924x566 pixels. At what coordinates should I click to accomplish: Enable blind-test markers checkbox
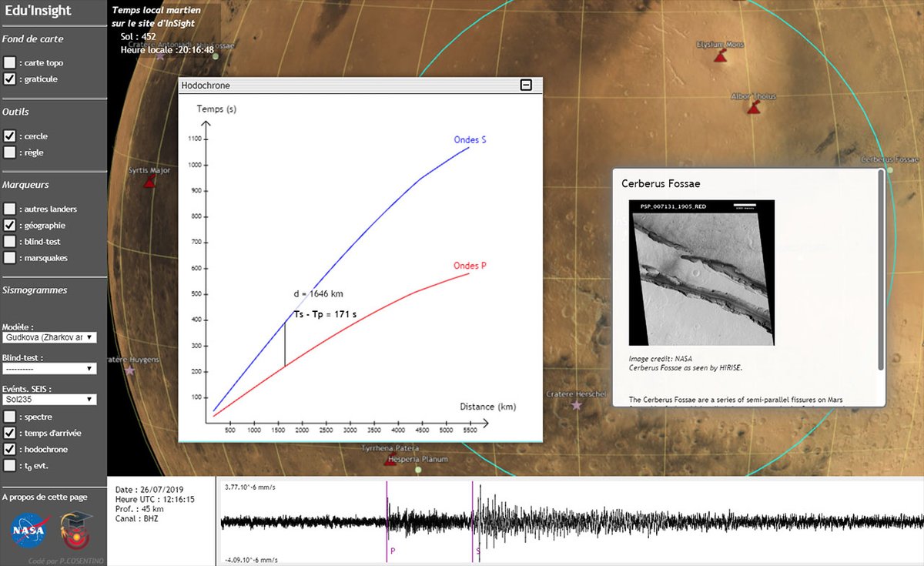pos(9,242)
